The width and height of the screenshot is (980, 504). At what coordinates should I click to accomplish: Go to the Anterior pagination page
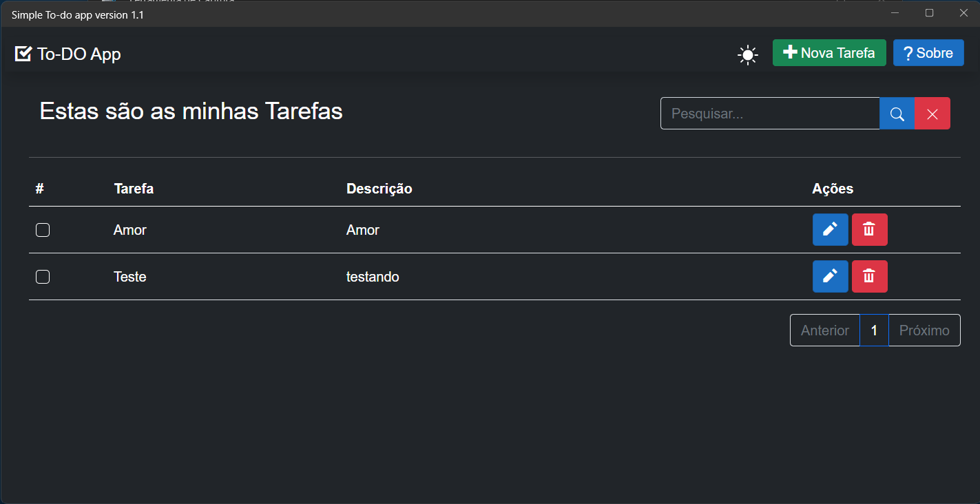824,330
